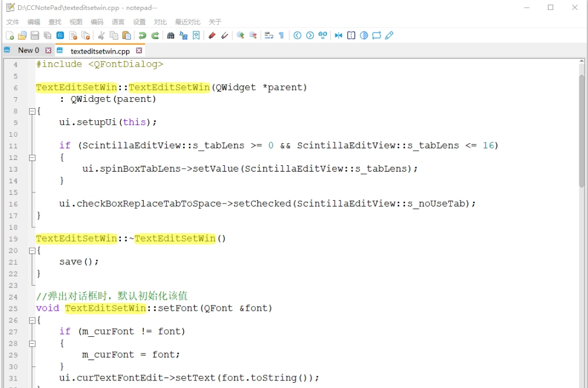Click the vertical scrollbar thumb

pyautogui.click(x=582, y=131)
